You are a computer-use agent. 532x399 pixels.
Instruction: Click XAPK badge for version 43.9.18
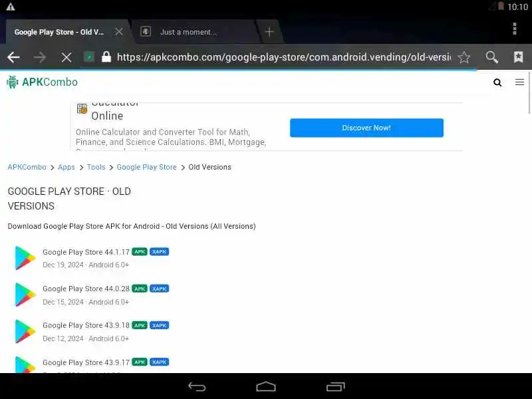pos(159,325)
